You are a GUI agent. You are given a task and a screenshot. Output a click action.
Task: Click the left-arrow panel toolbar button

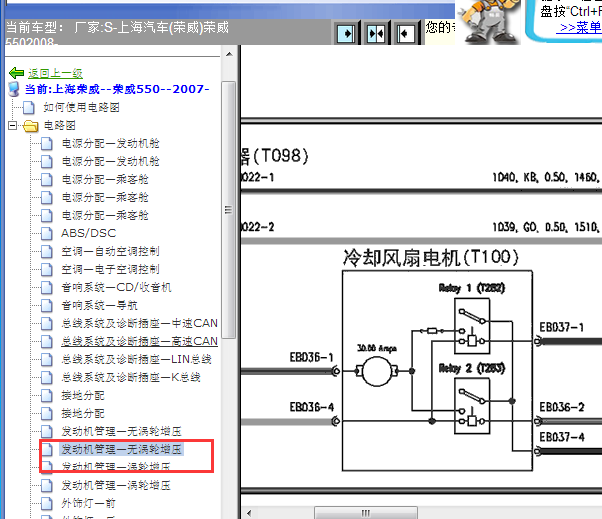pos(405,33)
